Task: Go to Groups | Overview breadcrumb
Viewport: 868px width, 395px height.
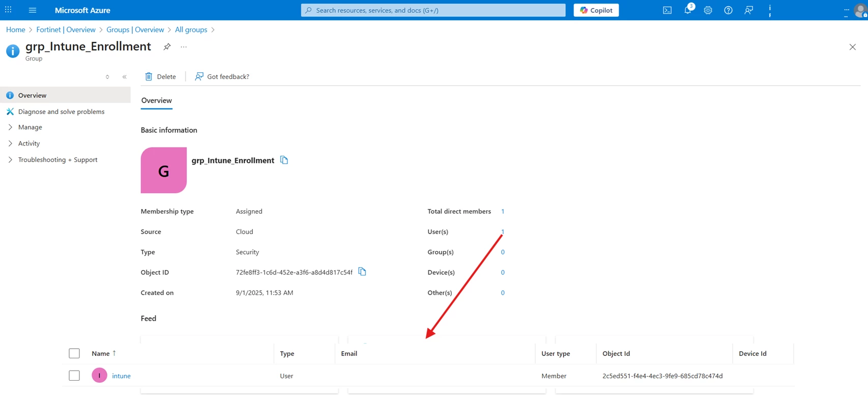Action: coord(135,30)
